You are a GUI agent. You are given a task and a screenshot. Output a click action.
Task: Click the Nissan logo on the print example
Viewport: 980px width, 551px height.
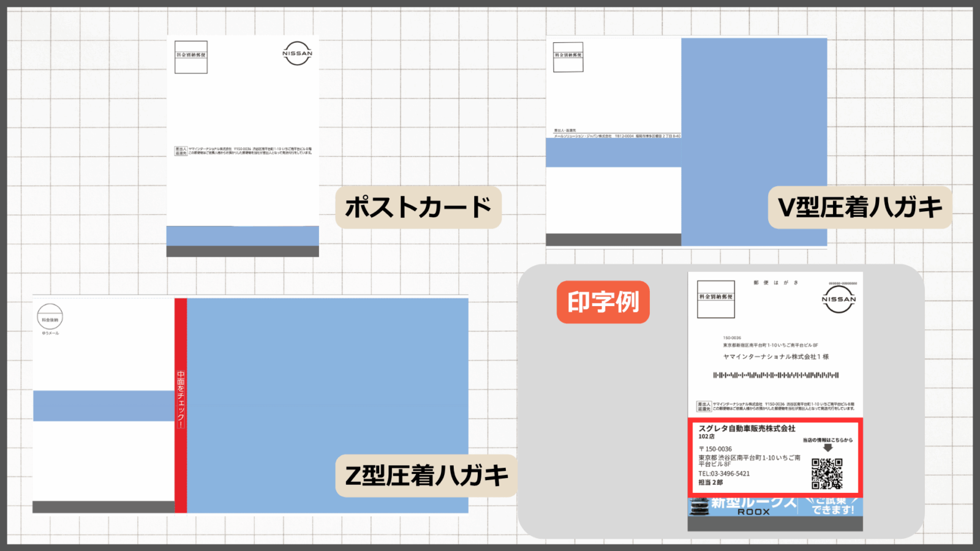point(839,299)
